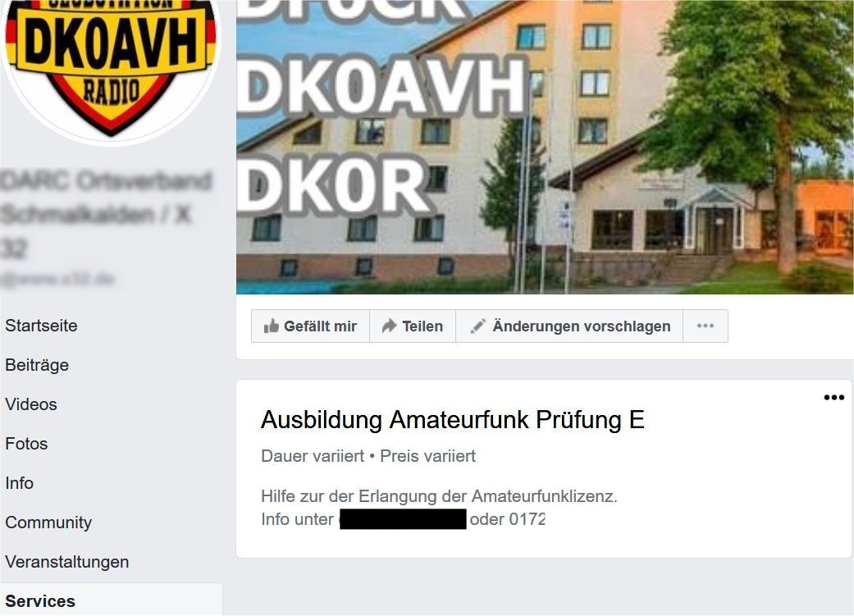Screen dimensions: 854x616
Task: Open the three-dot menu beside Änderungen vorschlagen
Action: 706,326
